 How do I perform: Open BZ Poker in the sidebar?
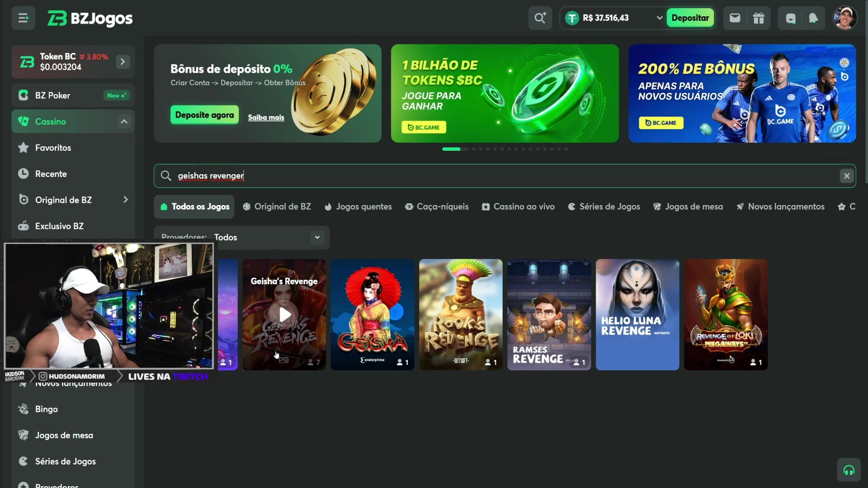click(73, 95)
